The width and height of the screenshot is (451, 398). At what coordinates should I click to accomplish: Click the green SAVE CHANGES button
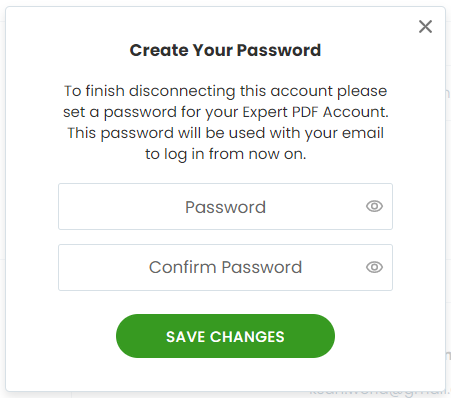coord(225,336)
